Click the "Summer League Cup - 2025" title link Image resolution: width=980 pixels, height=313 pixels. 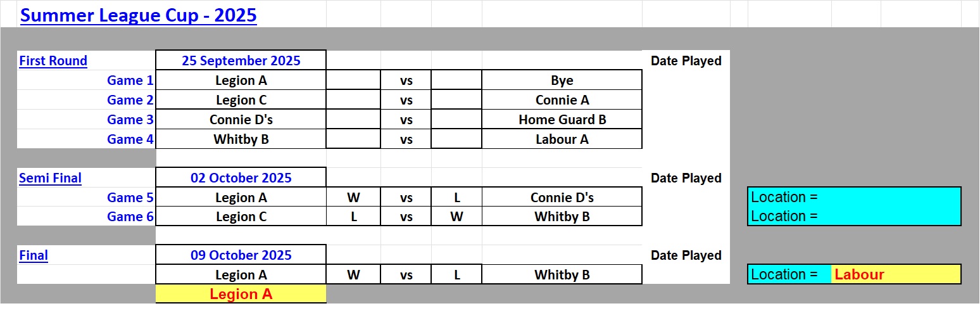pos(139,15)
